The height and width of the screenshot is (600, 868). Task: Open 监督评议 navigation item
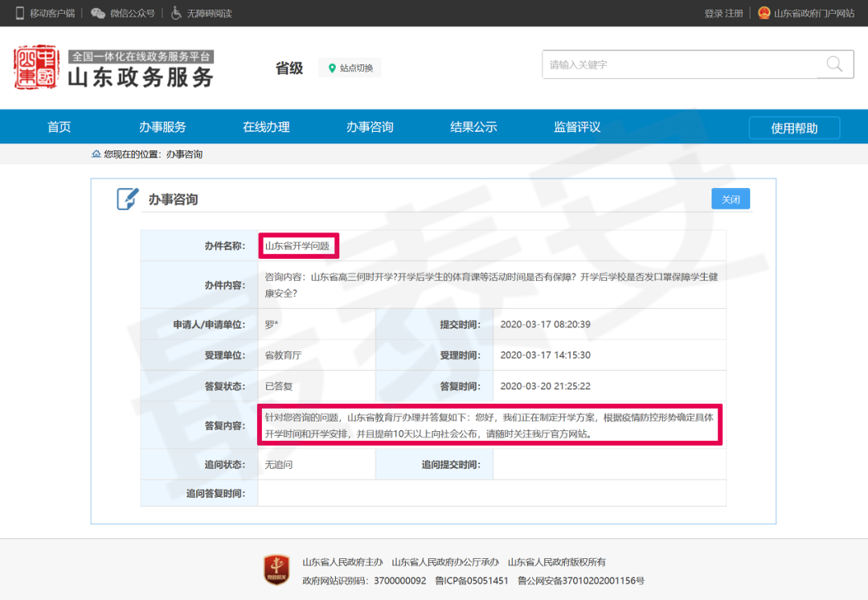[577, 127]
